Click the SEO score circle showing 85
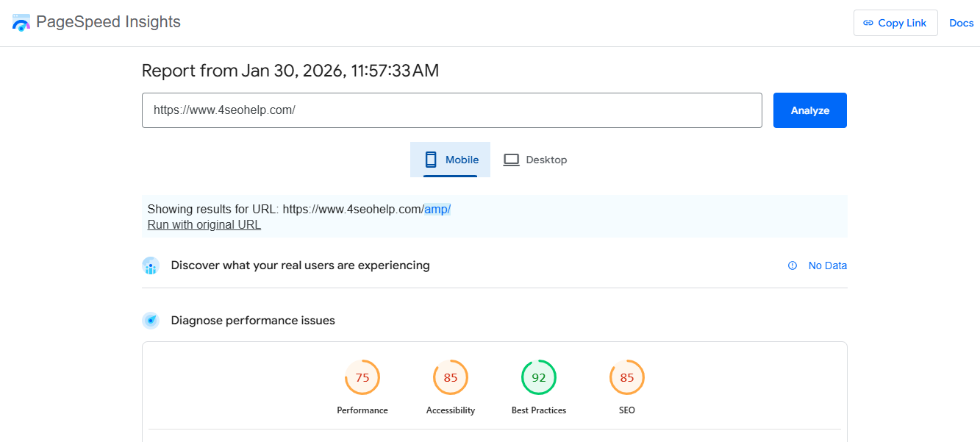980x442 pixels. pyautogui.click(x=626, y=377)
